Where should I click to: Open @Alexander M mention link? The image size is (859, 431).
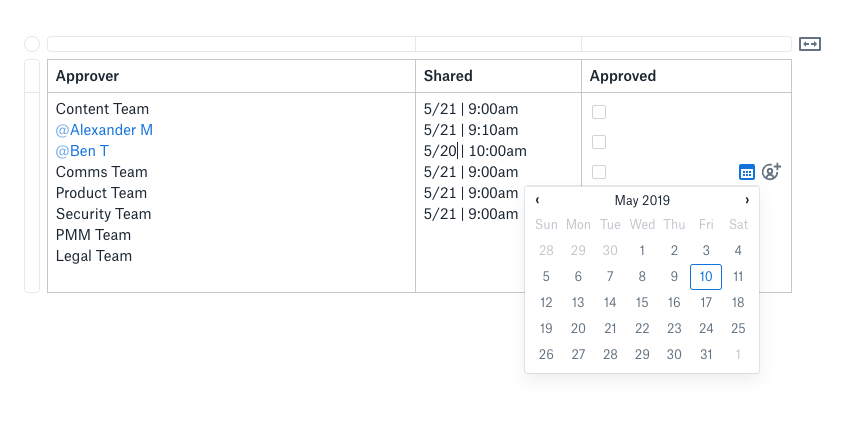pos(104,130)
